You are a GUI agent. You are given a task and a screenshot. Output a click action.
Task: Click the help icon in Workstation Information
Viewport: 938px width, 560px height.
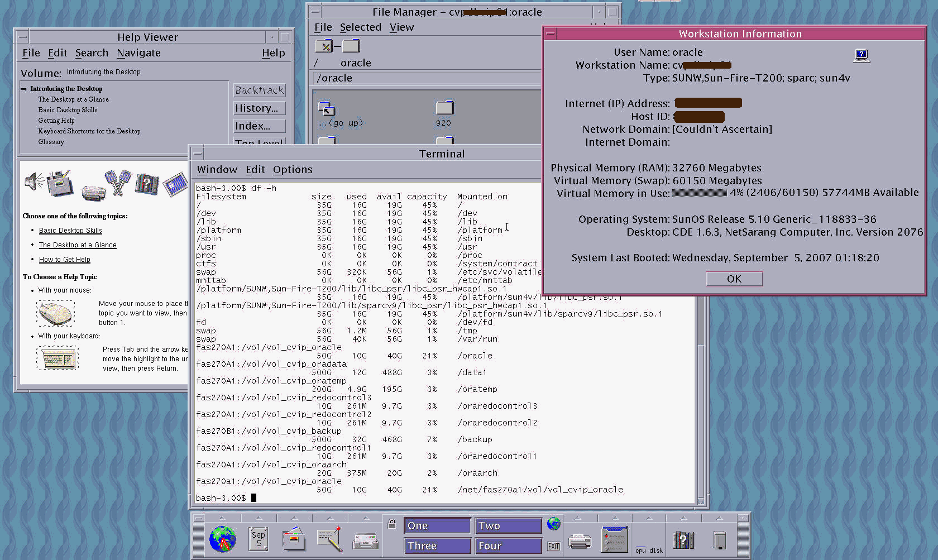[862, 55]
